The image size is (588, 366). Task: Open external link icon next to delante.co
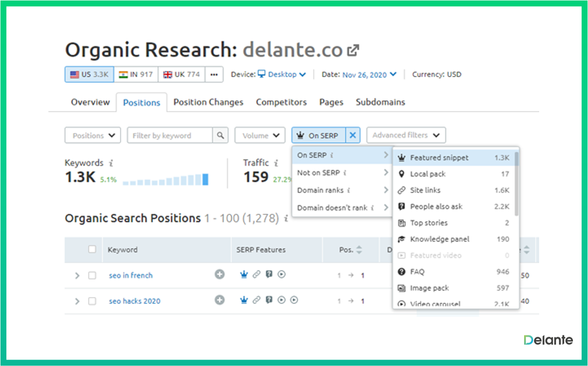click(352, 50)
